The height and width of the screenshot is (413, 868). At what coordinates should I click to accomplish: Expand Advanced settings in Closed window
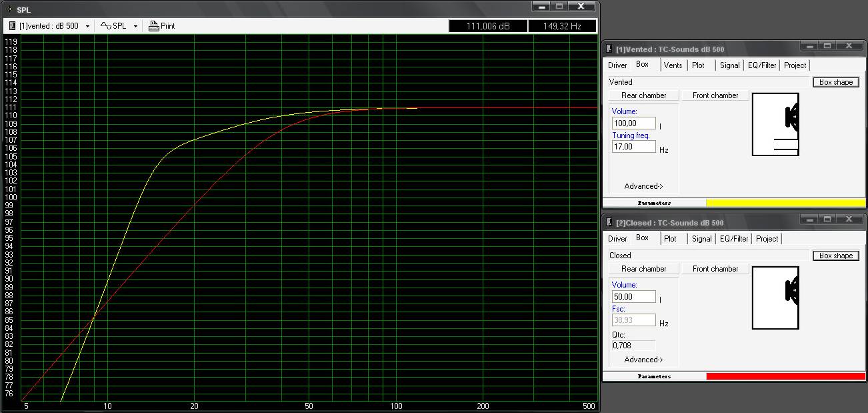[643, 360]
